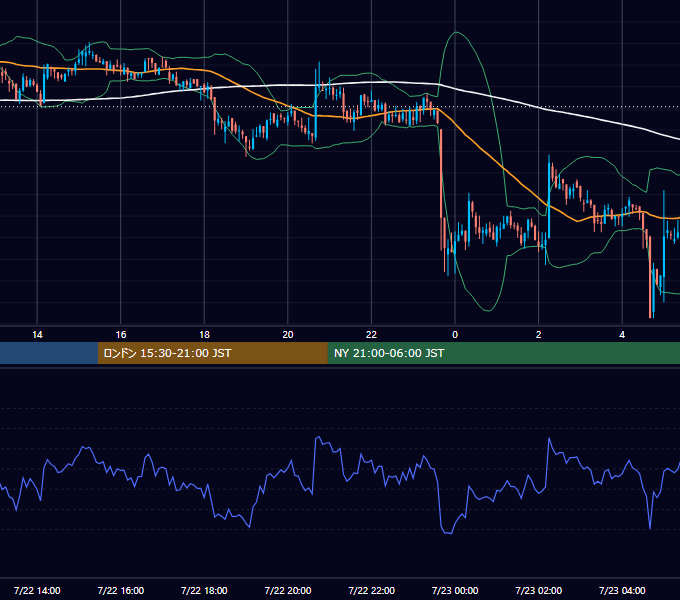Click the '14' hour label on chart axis
The image size is (680, 600).
(x=37, y=335)
